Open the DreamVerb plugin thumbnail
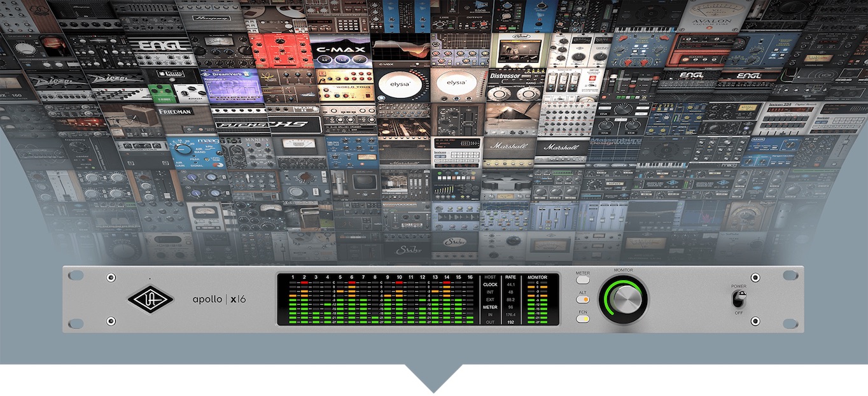 232,85
